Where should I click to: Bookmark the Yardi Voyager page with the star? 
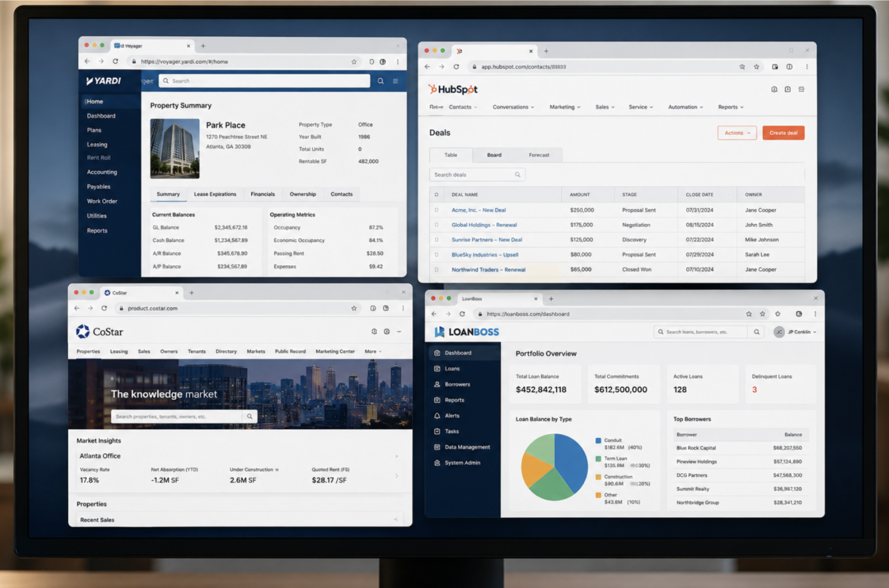pyautogui.click(x=354, y=61)
